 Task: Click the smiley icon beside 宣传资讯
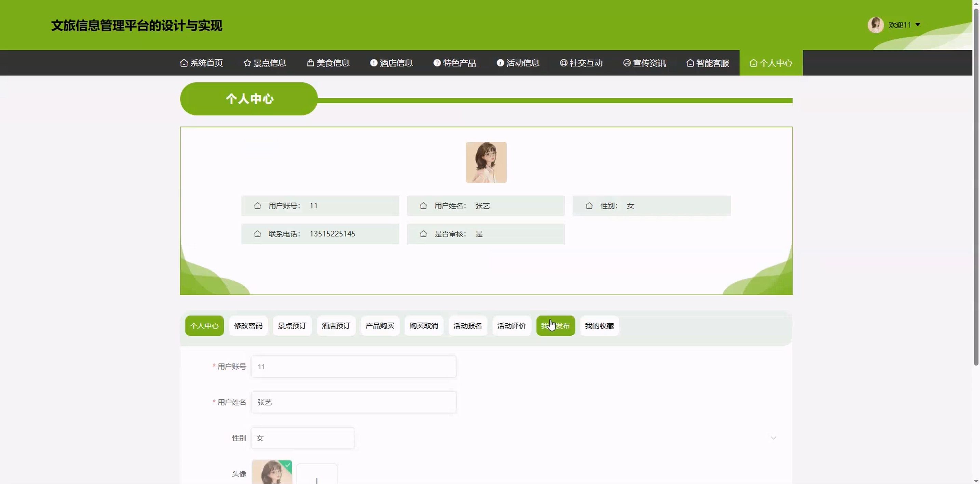tap(627, 63)
